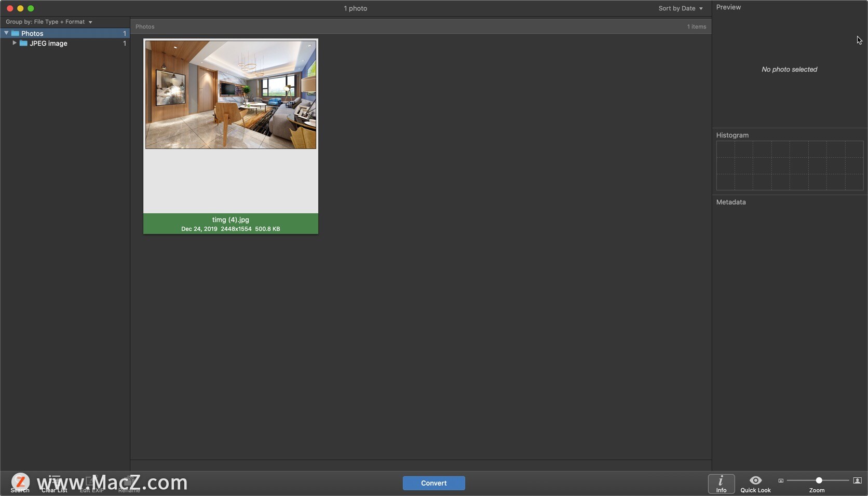Click the small thumbnail zoom icon
Image resolution: width=868 pixels, height=496 pixels.
780,480
